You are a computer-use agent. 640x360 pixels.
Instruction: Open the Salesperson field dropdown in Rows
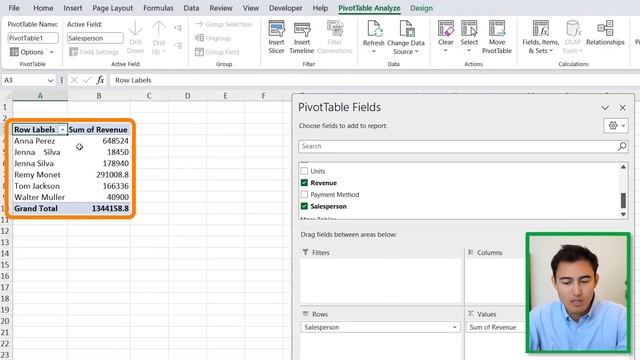click(454, 327)
